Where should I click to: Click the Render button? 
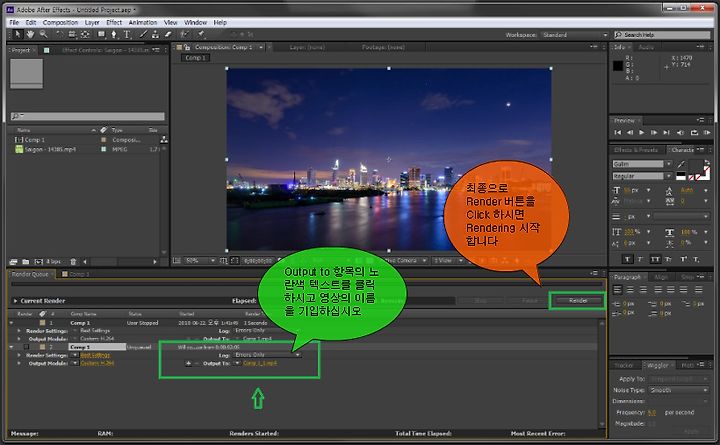click(578, 301)
